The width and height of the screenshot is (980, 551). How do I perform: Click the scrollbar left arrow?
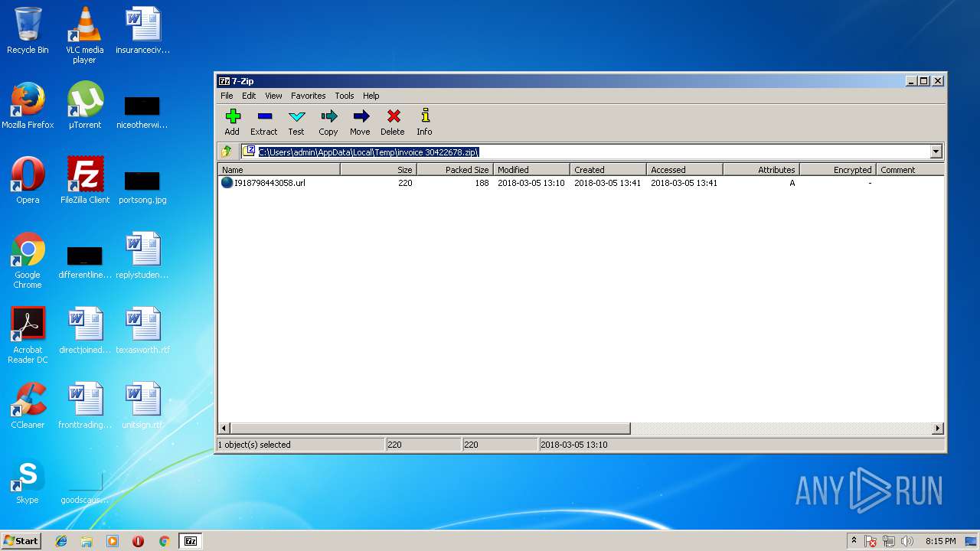pyautogui.click(x=224, y=429)
